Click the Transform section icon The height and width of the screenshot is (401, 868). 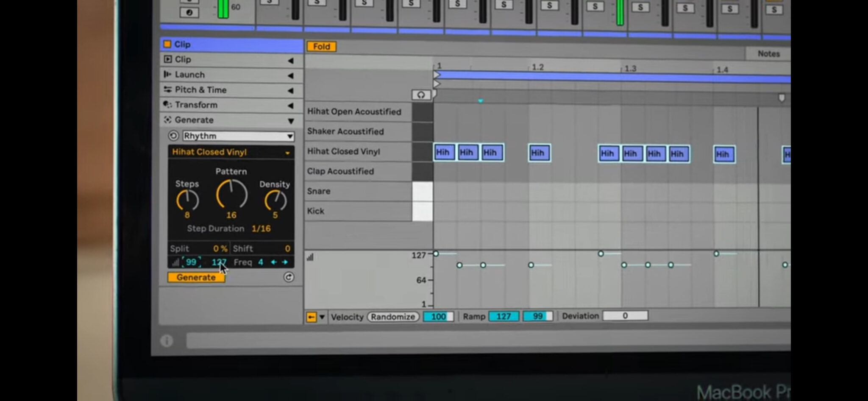pyautogui.click(x=167, y=105)
